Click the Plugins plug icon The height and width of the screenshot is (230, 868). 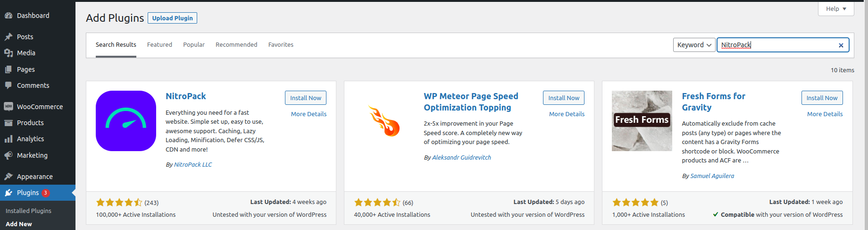coord(8,193)
